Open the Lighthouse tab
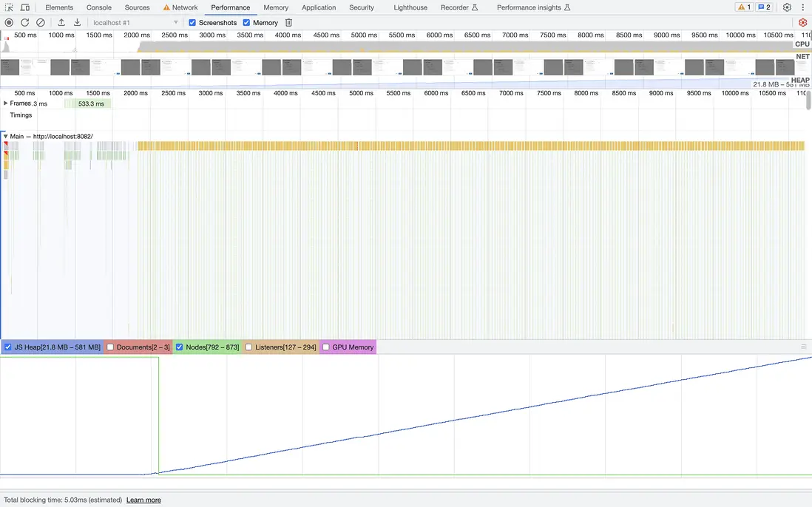The height and width of the screenshot is (507, 812). tap(410, 7)
